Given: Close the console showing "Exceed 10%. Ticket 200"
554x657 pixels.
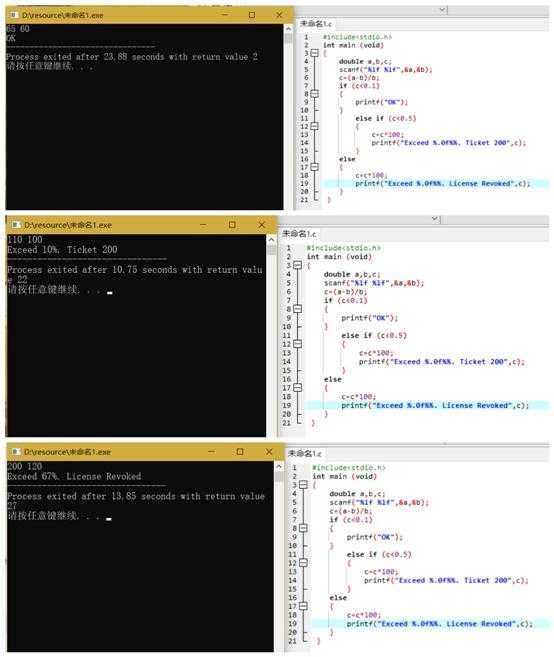Looking at the screenshot, I should 261,225.
